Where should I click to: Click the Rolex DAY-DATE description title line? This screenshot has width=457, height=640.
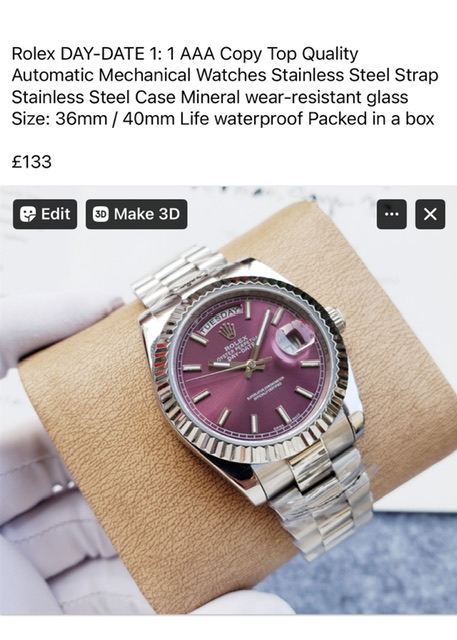tap(185, 53)
